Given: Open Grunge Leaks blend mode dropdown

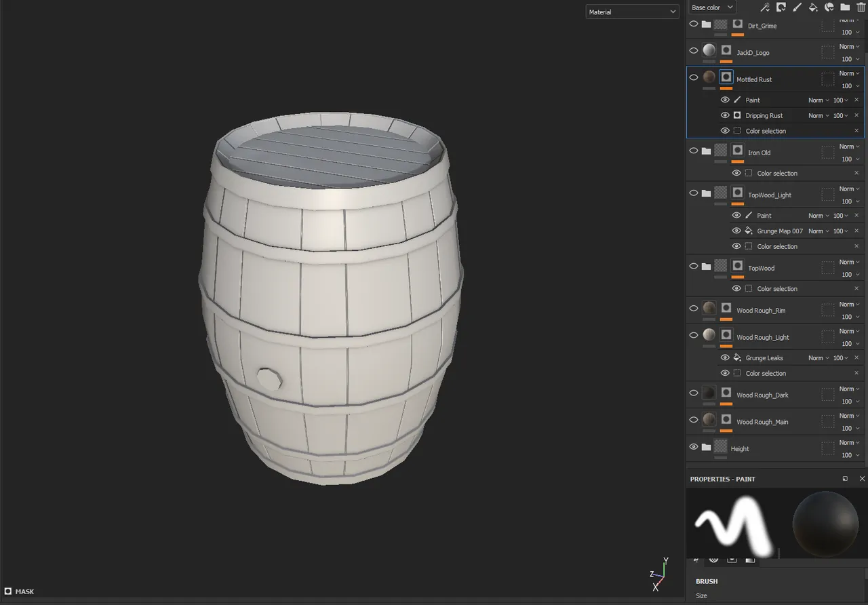Looking at the screenshot, I should 818,357.
